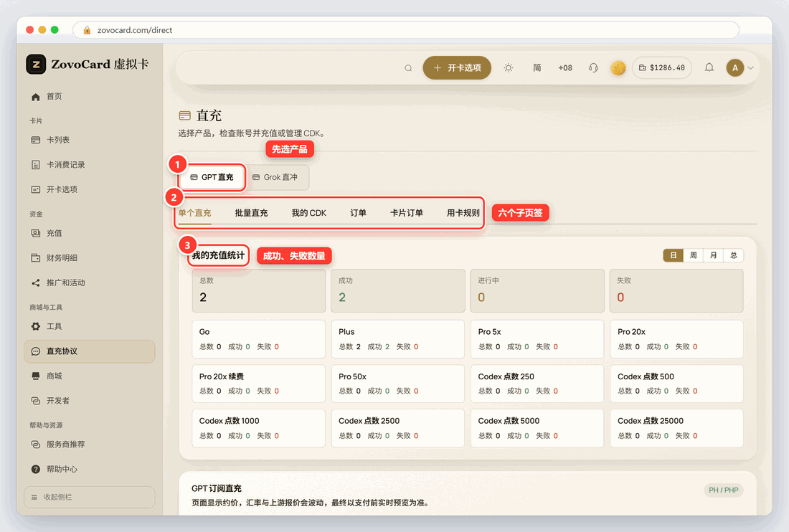Open wallet balance $1286.40
Image resolution: width=789 pixels, height=532 pixels.
click(x=662, y=68)
